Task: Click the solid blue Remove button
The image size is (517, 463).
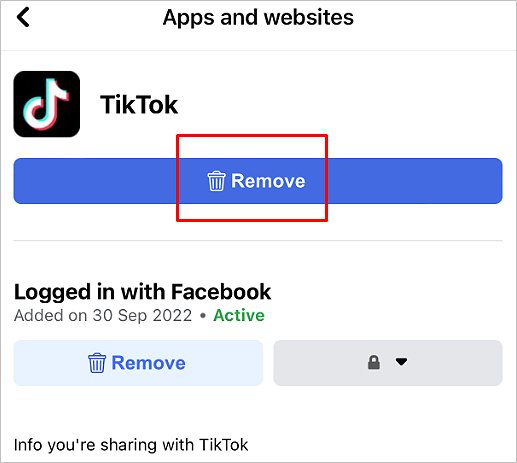Action: pos(258,181)
